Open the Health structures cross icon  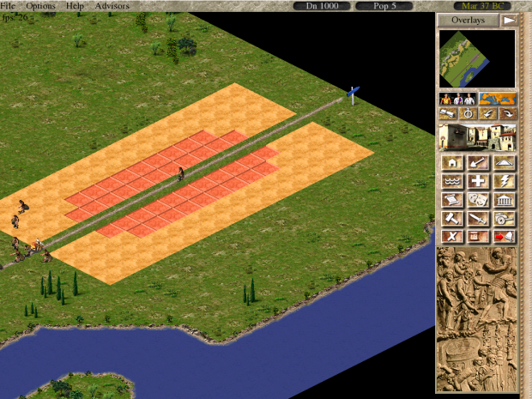click(x=478, y=182)
